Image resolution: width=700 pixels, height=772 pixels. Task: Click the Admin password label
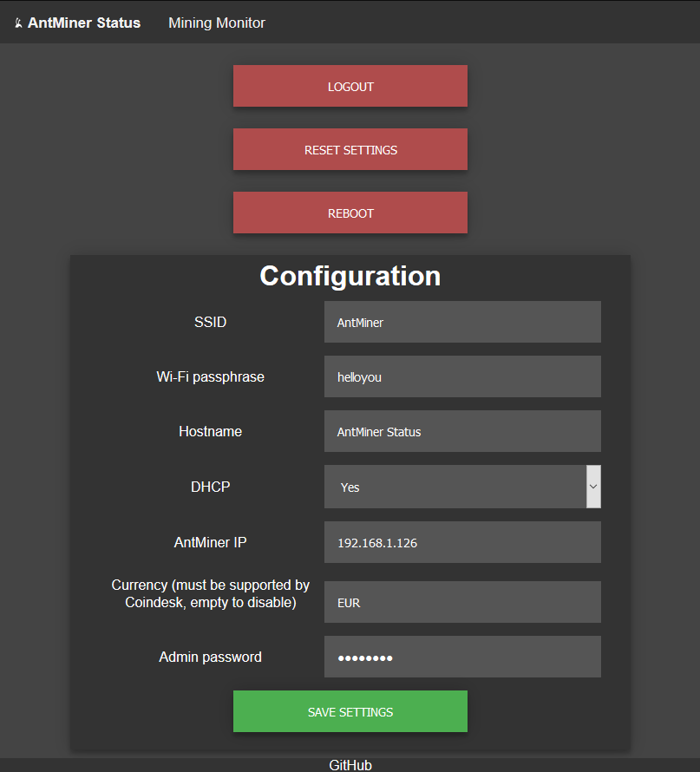click(x=210, y=657)
